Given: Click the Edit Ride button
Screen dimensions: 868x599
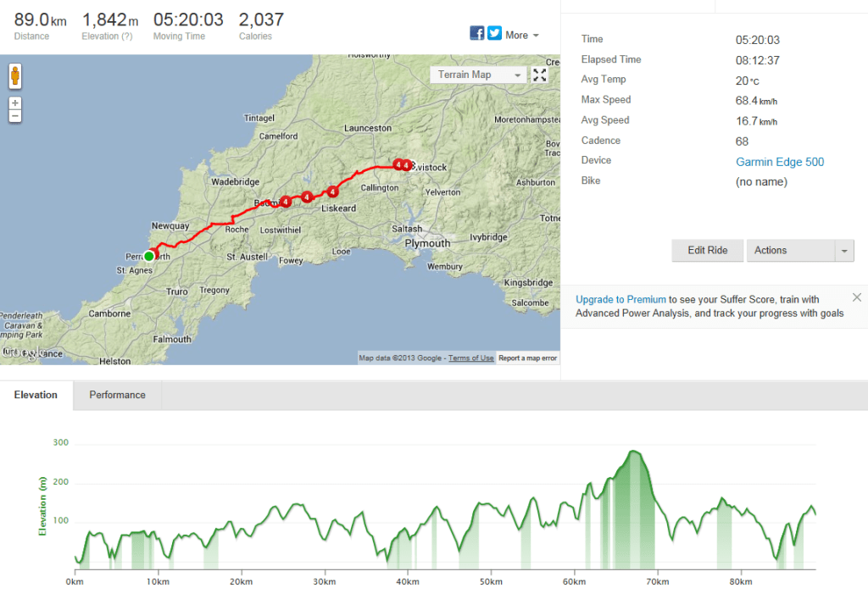Looking at the screenshot, I should pyautogui.click(x=708, y=251).
